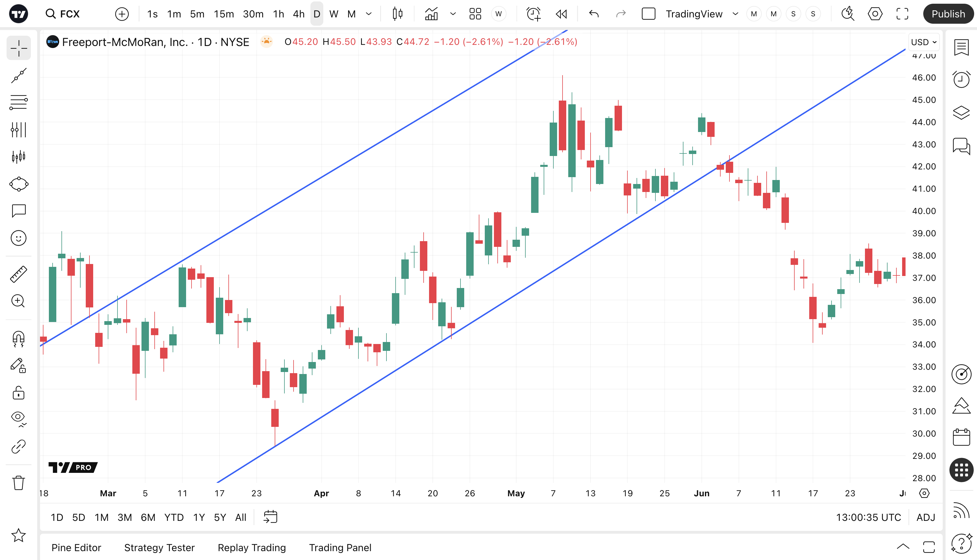The height and width of the screenshot is (560, 977).
Task: Switch to Strategy Tester tab
Action: [x=159, y=547]
